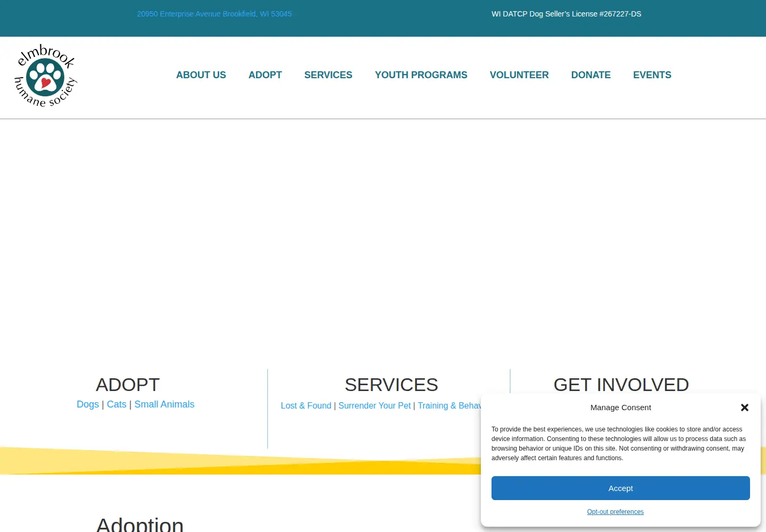Click the Enterprise Avenue address link

tap(214, 14)
